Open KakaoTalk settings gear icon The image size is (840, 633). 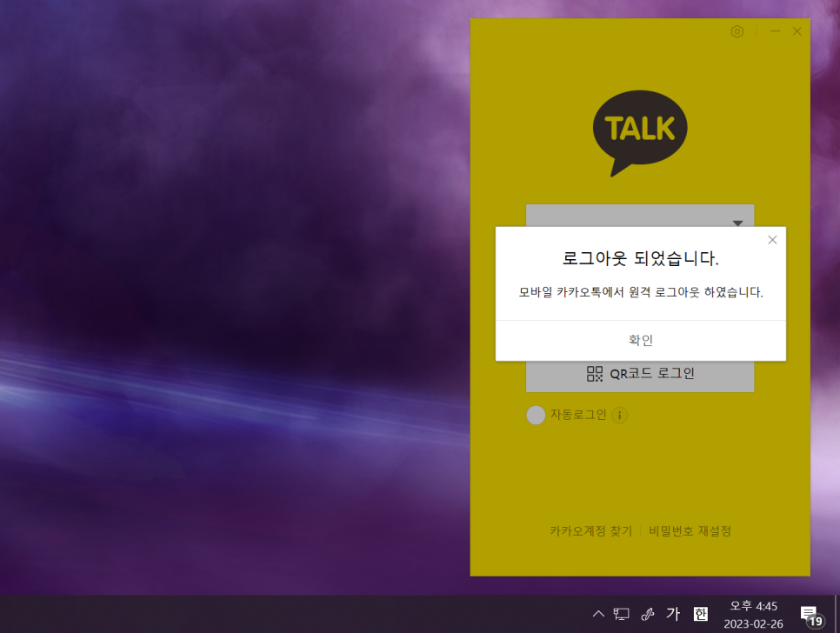pyautogui.click(x=737, y=31)
